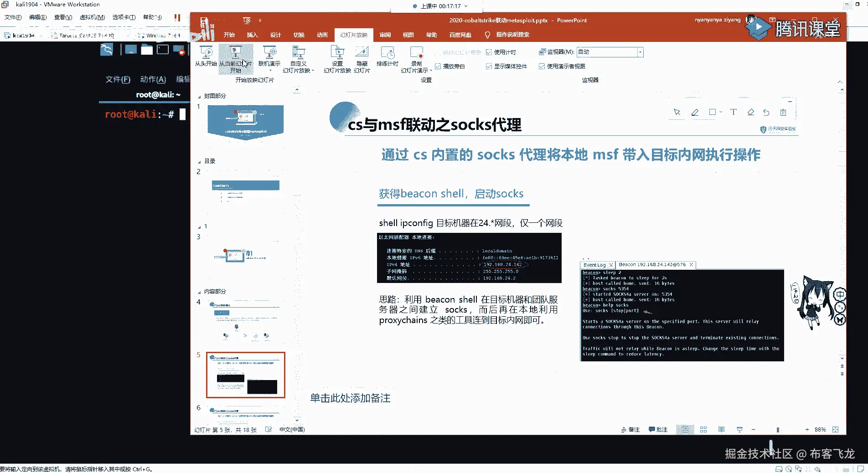
Task: Click the undo arrow in annotation toolbar
Action: pyautogui.click(x=766, y=112)
